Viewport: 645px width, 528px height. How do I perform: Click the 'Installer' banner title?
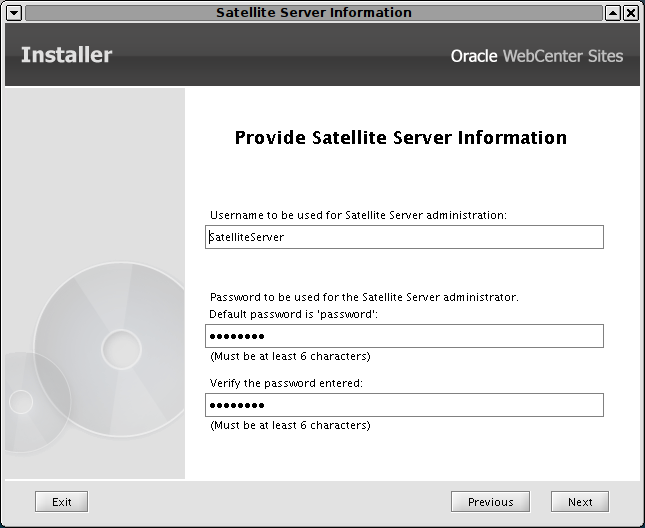coord(66,55)
